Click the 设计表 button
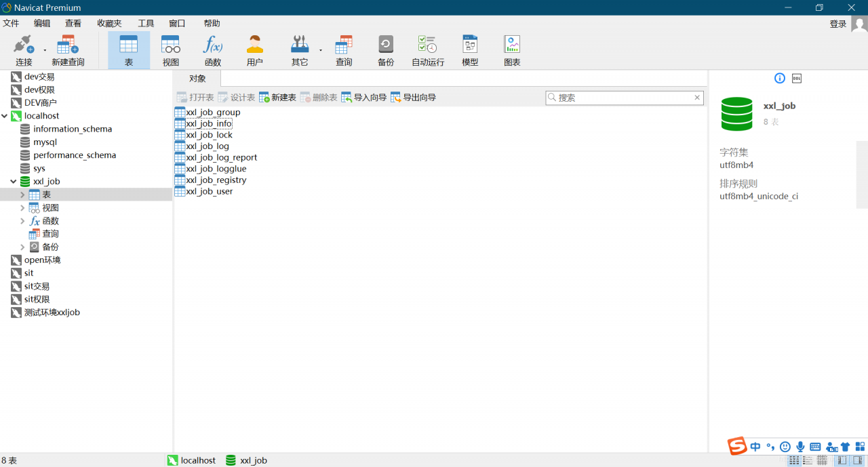The width and height of the screenshot is (868, 467). coord(237,98)
